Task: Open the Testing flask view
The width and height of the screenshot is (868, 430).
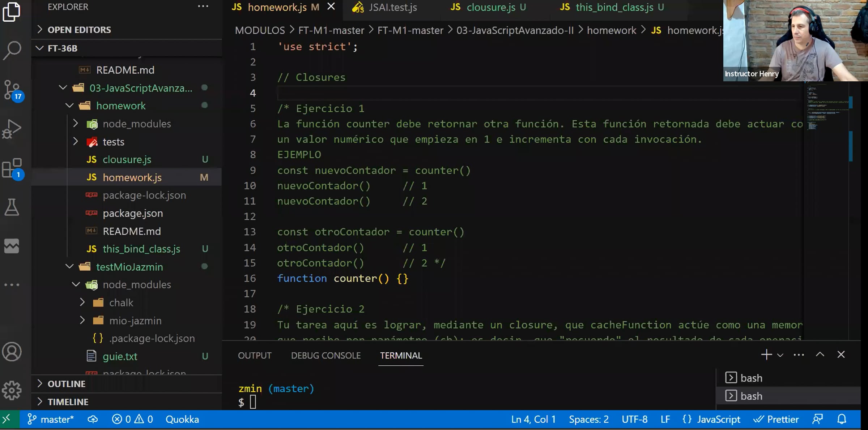Action: click(x=12, y=207)
